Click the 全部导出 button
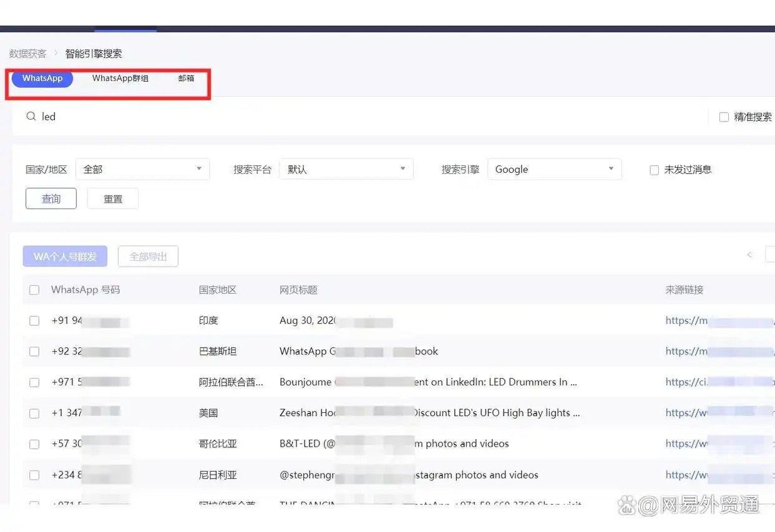Image resolution: width=775 pixels, height=532 pixels. (148, 256)
